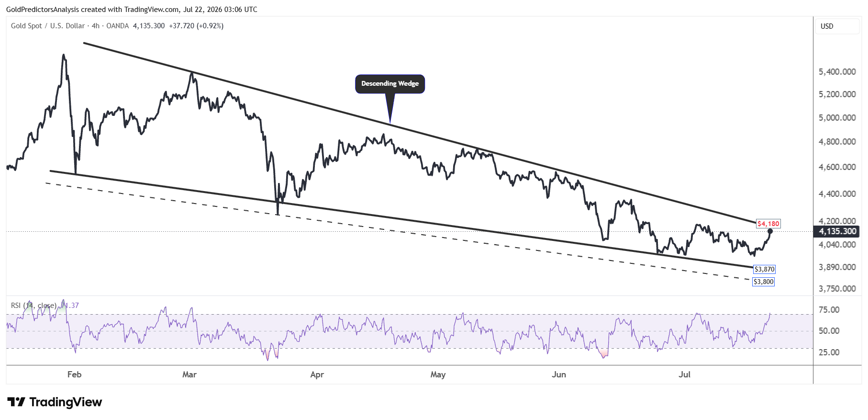Image resolution: width=868 pixels, height=420 pixels.
Task: Click the Descending Wedge callout label
Action: point(390,84)
